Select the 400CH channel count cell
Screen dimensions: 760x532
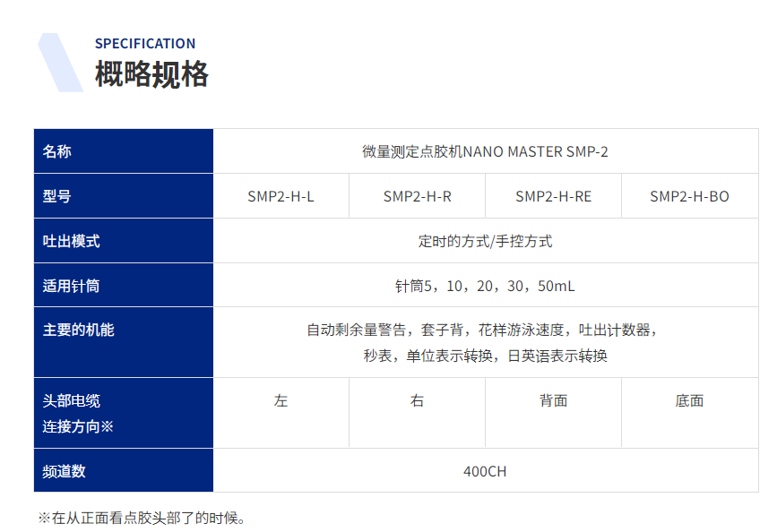[484, 471]
